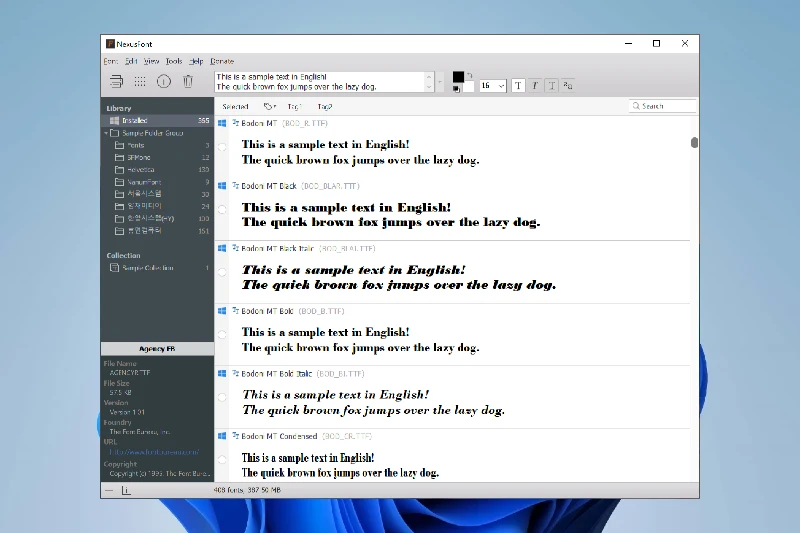
Task: Click the Sample Collection icon in sidebar
Action: (114, 268)
